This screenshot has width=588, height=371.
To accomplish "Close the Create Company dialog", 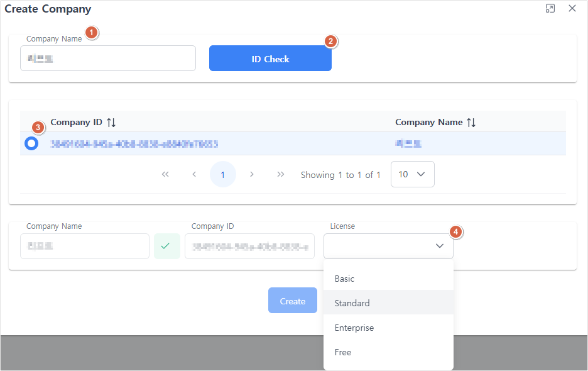I will (x=572, y=8).
